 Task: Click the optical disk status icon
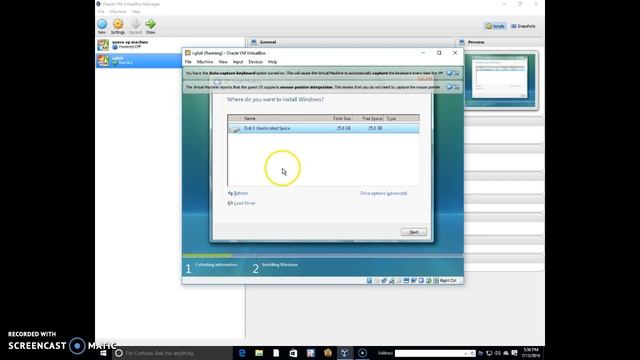pos(377,281)
